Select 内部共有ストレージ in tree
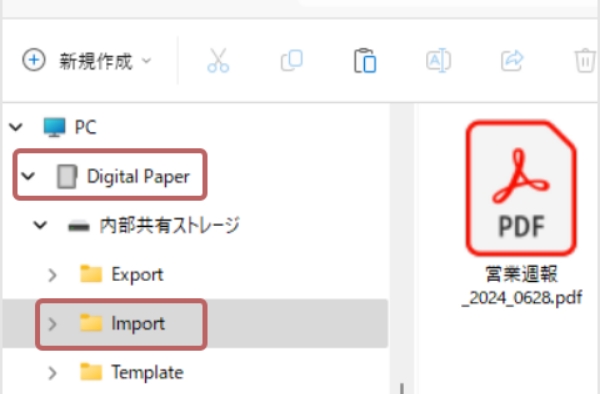The height and width of the screenshot is (394, 600). [x=170, y=225]
